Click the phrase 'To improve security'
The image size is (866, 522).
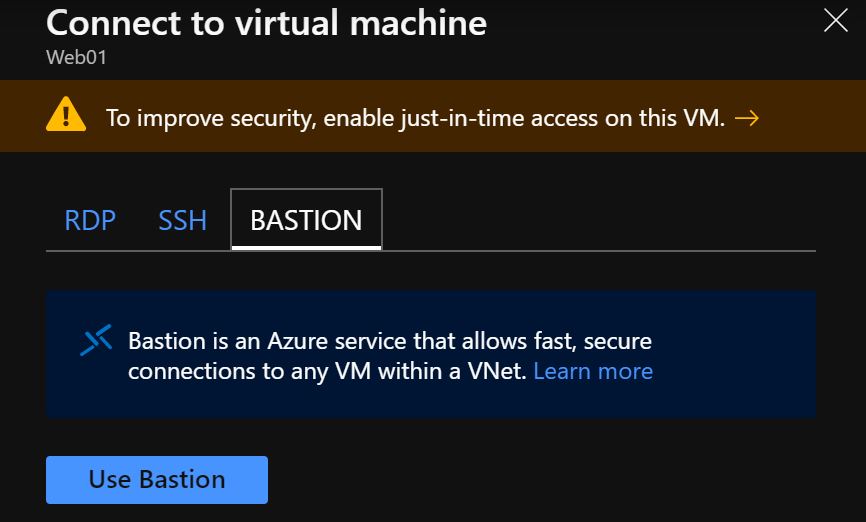point(190,118)
